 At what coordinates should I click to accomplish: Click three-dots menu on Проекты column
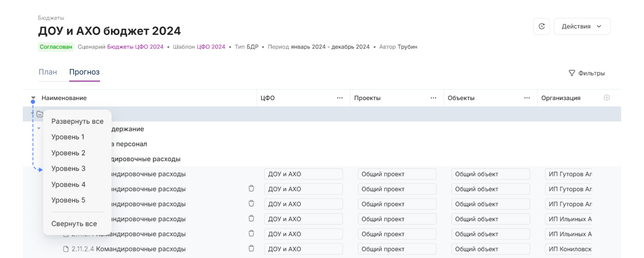[x=433, y=98]
